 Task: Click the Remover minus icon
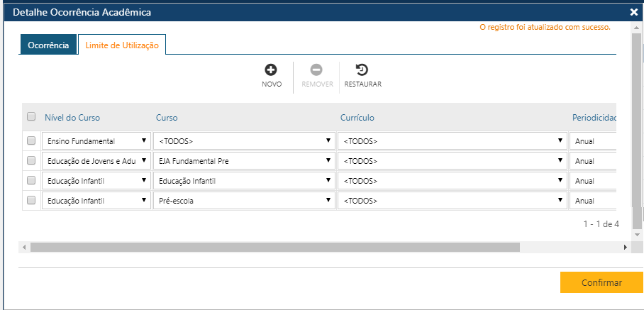[316, 70]
